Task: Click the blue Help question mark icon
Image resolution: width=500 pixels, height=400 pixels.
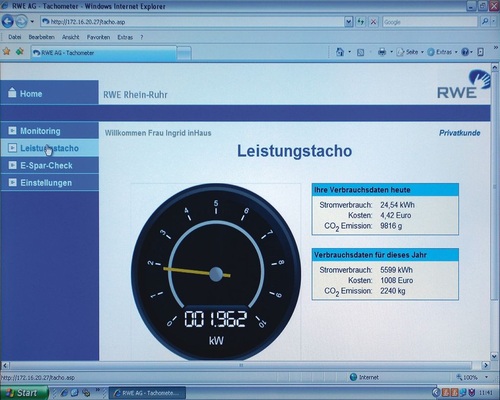Action: pyautogui.click(x=465, y=52)
